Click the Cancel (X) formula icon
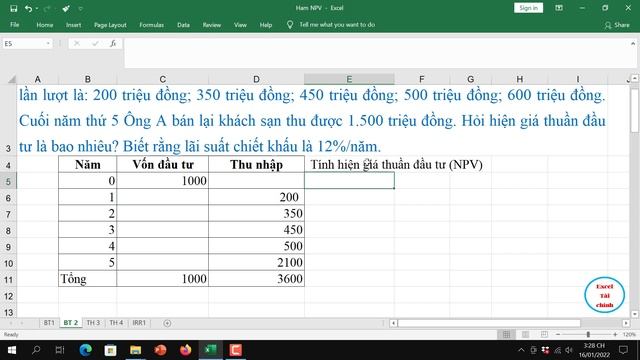640x360 pixels. pos(77,43)
